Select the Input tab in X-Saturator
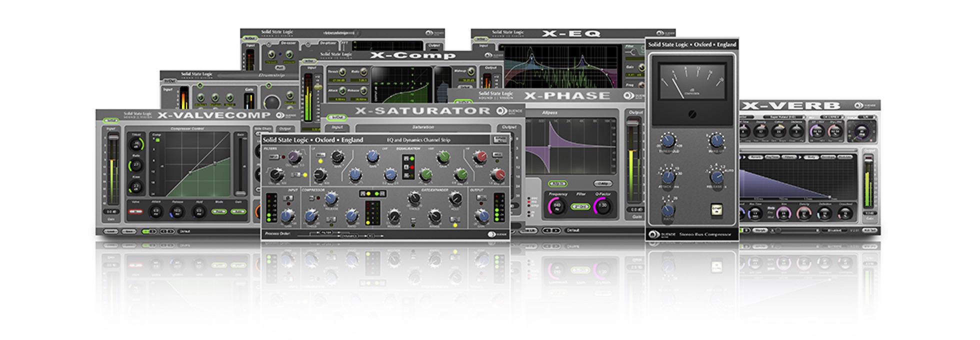The width and height of the screenshot is (980, 340). click(x=338, y=127)
